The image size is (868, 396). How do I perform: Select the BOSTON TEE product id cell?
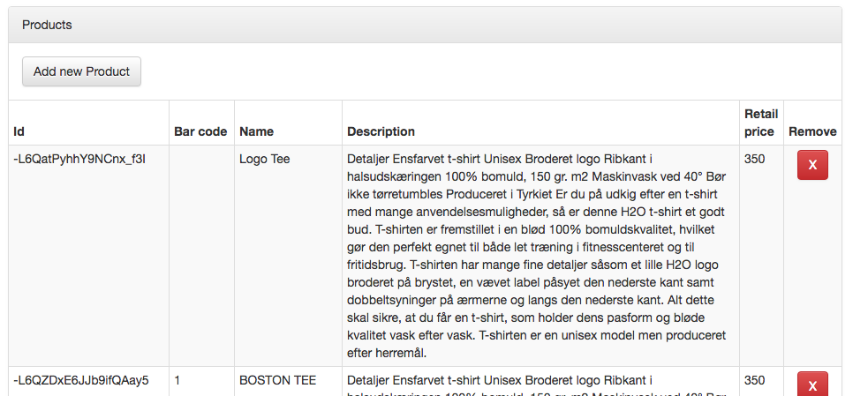(x=81, y=380)
